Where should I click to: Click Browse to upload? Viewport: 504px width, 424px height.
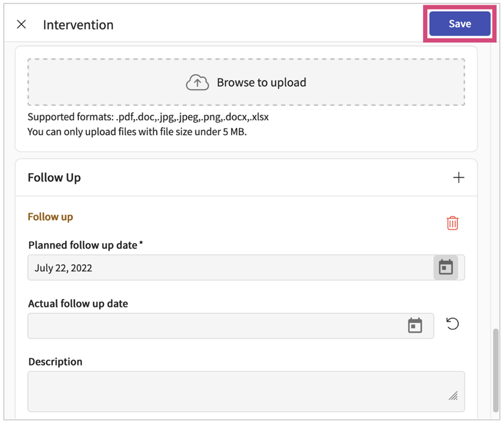tap(262, 82)
